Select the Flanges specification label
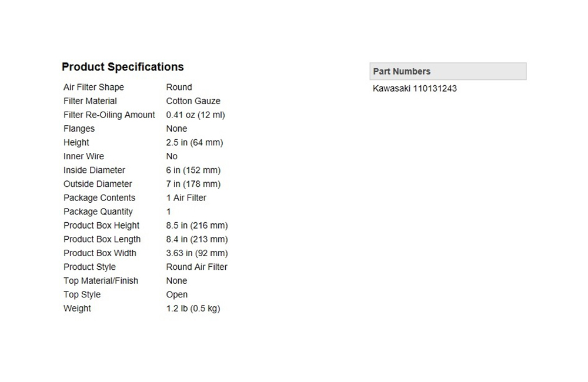Image resolution: width=588 pixels, height=382 pixels. pyautogui.click(x=79, y=129)
